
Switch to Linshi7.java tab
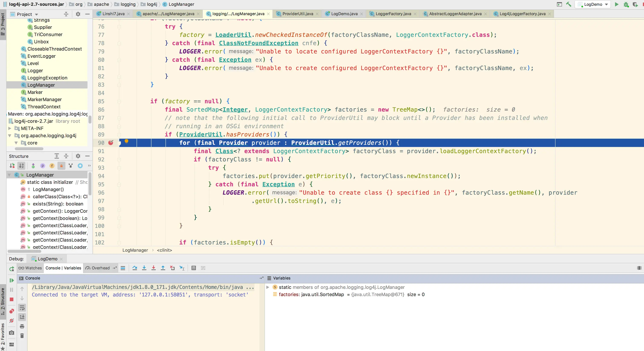pos(113,14)
